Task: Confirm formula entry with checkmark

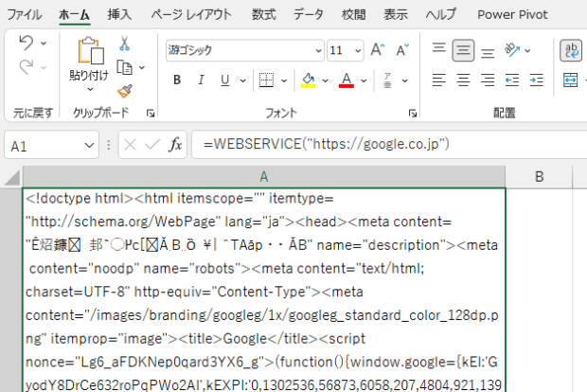Action: [152, 145]
